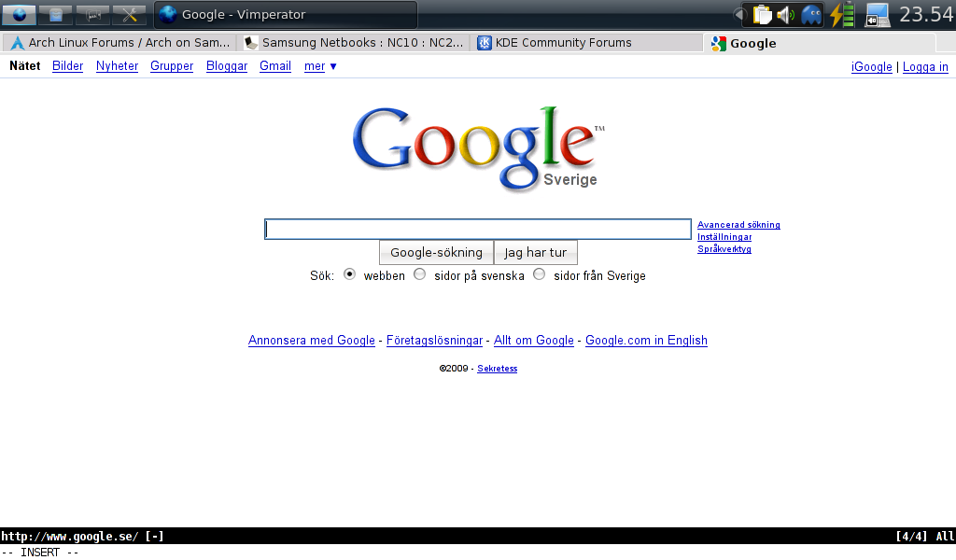This screenshot has height=560, width=956.
Task: Open the 'Avancerad sökning' link
Action: coord(738,225)
